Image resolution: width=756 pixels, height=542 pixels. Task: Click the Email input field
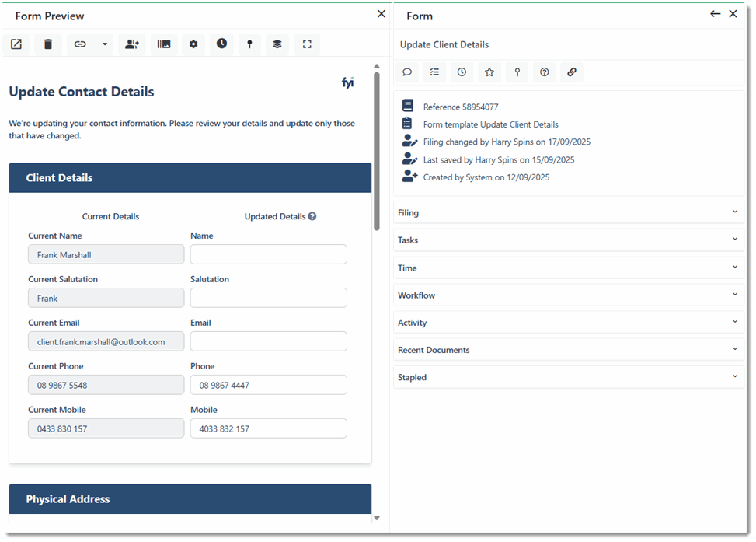(269, 341)
